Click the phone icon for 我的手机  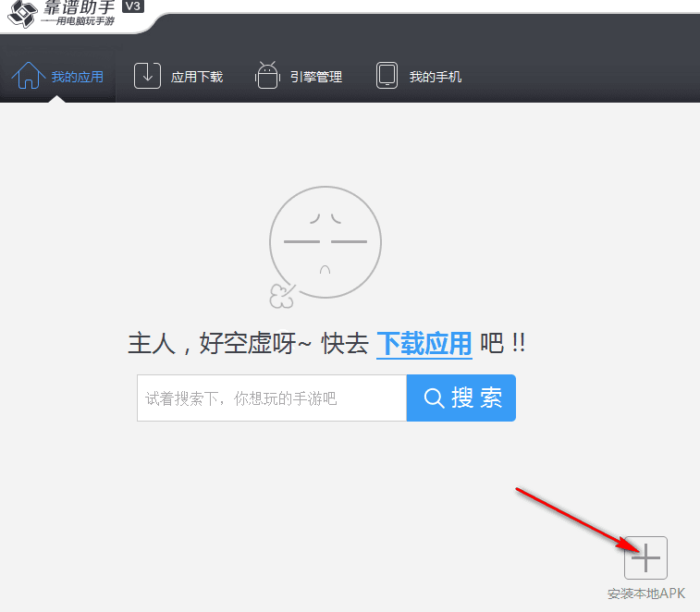[x=387, y=76]
